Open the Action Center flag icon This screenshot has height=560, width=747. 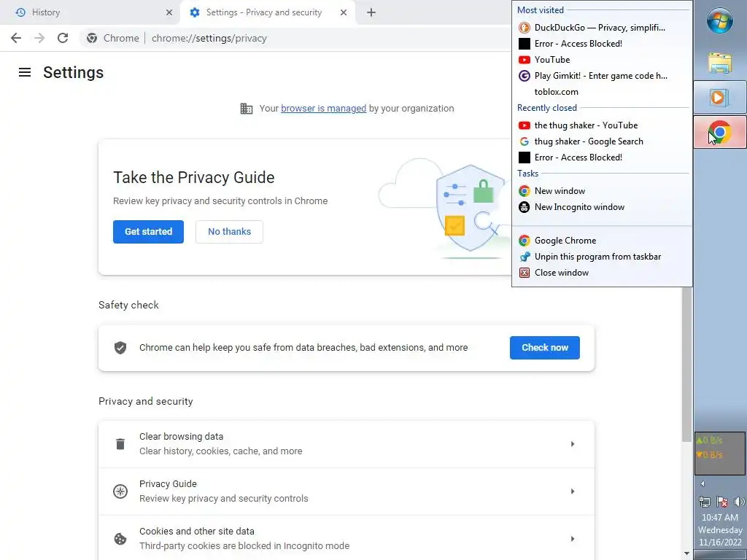click(721, 502)
